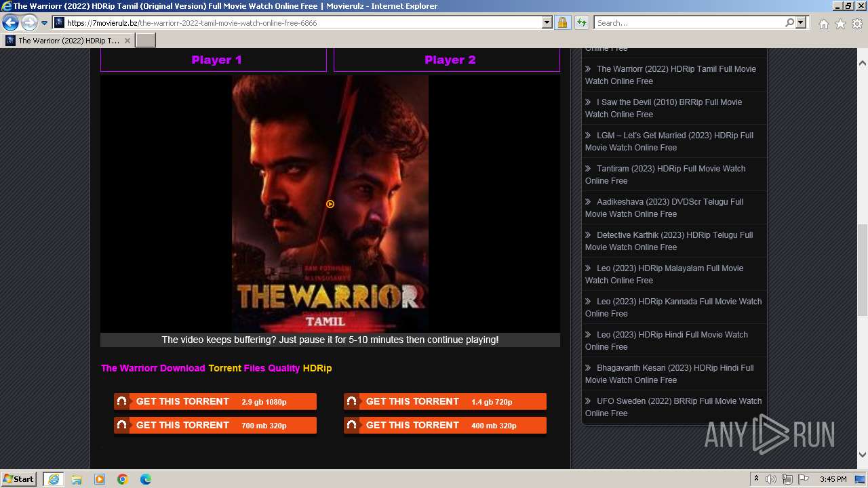The image size is (868, 488).
Task: Click the network tray icon
Action: click(x=787, y=479)
